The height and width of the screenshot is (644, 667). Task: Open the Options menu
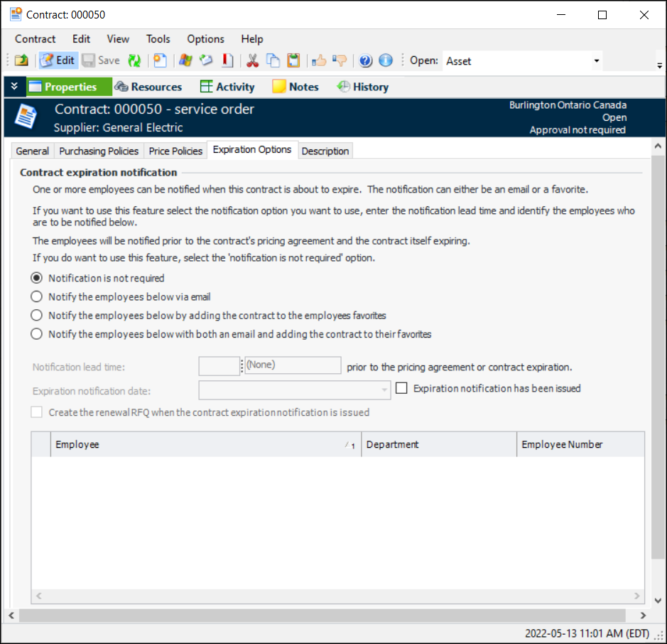205,39
